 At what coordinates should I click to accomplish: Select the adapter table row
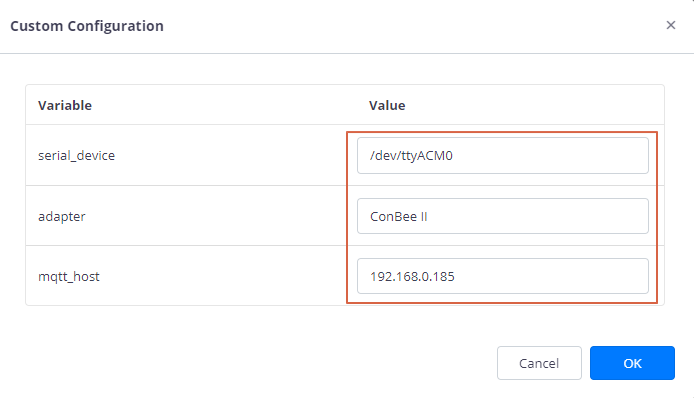click(x=345, y=216)
